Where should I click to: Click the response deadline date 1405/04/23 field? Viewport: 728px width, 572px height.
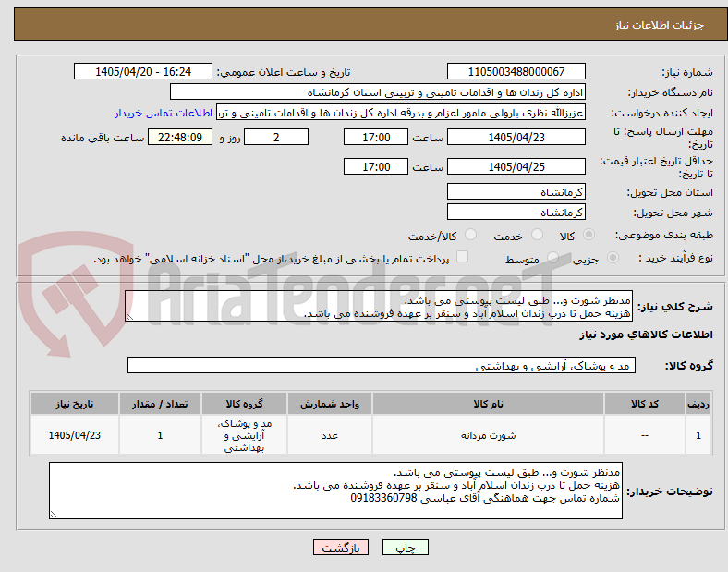[x=516, y=138]
